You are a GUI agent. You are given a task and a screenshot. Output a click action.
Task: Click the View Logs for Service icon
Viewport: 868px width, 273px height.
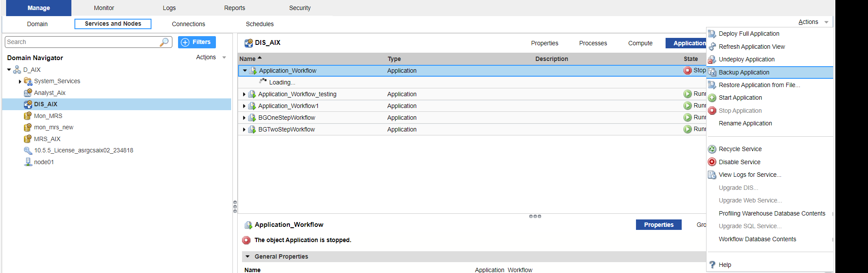(x=712, y=175)
